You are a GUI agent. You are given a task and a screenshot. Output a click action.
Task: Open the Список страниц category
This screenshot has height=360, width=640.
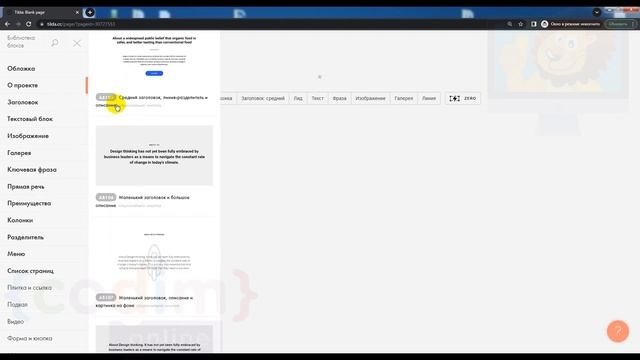click(31, 271)
